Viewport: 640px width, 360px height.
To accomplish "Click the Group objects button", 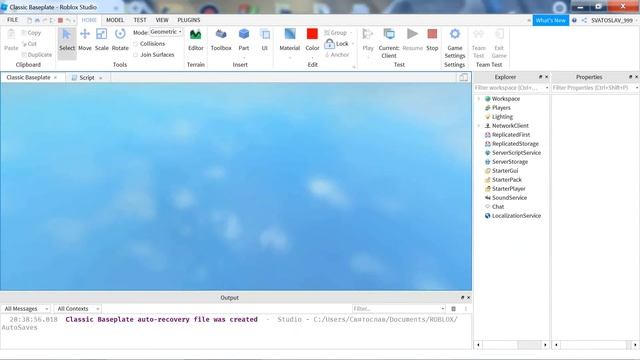I will (x=336, y=32).
